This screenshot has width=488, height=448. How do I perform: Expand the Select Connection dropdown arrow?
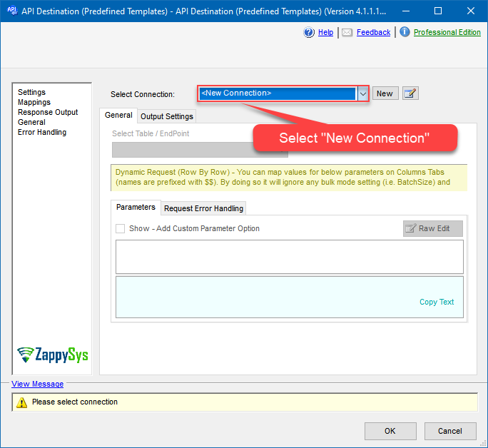[362, 93]
